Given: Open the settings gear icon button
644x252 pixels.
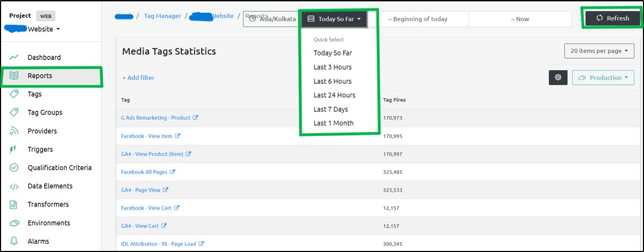Looking at the screenshot, I should pos(558,77).
